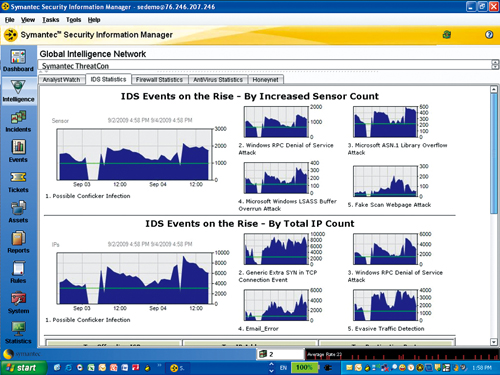The height and width of the screenshot is (375, 500).
Task: Switch to the AntiVirus Statistics tab
Action: click(218, 80)
